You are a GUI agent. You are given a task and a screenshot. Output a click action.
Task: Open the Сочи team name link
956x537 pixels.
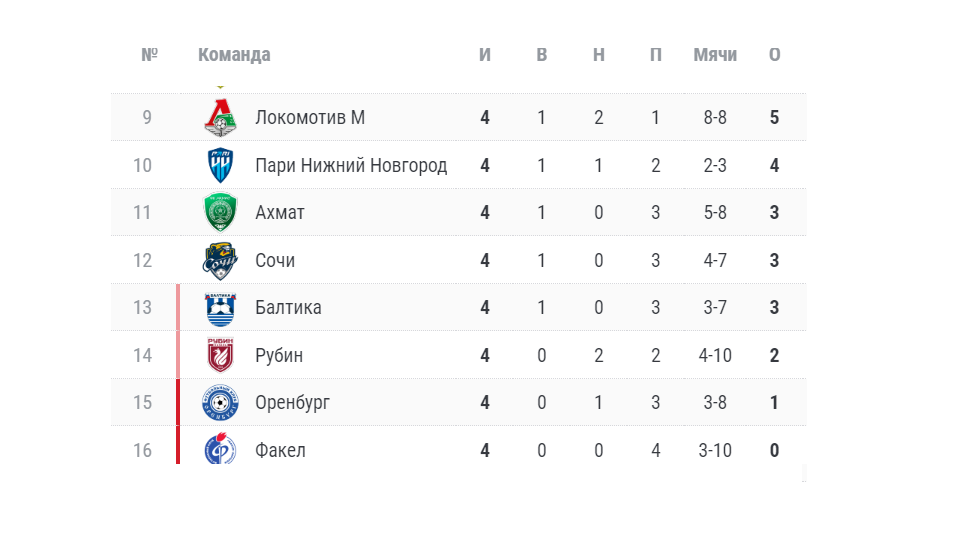[x=275, y=260]
